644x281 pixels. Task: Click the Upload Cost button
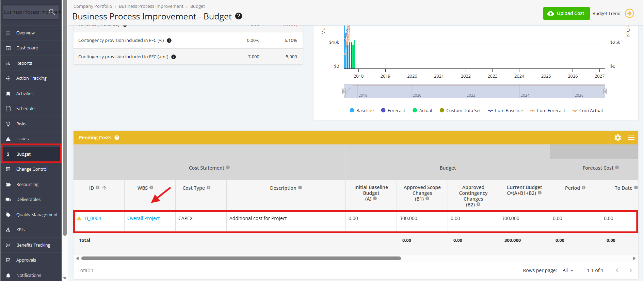tap(566, 13)
